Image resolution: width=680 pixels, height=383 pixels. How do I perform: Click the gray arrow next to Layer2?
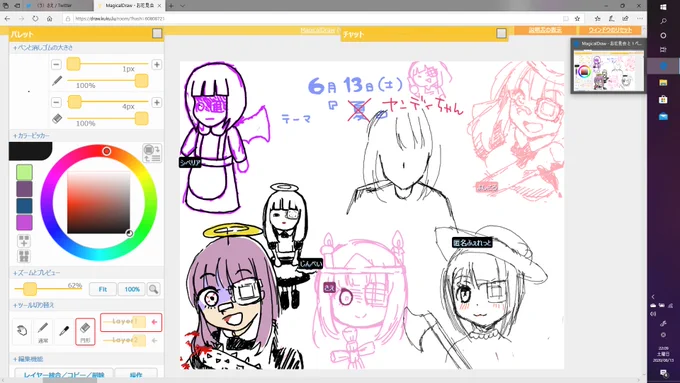[154, 340]
